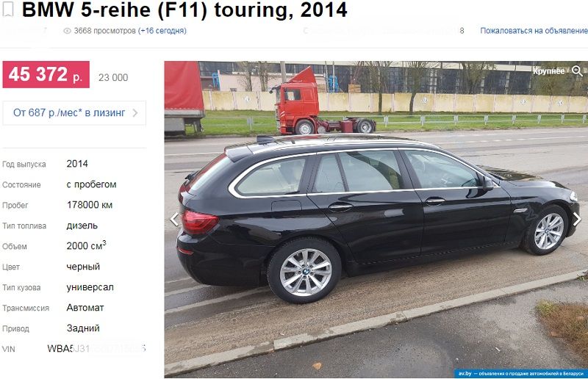Open the magnifier zoom icon on photo

pyautogui.click(x=577, y=71)
